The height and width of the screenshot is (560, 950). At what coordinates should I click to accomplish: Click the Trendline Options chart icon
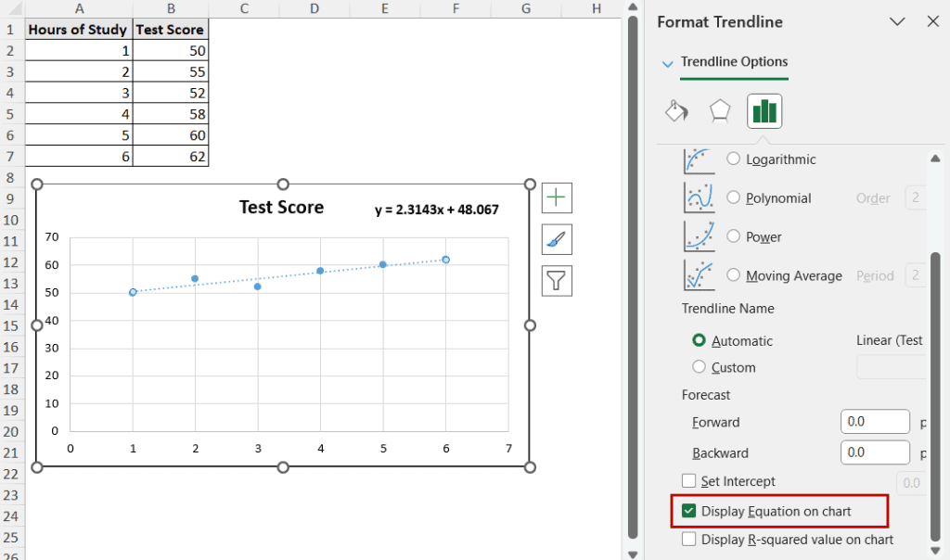click(x=764, y=109)
